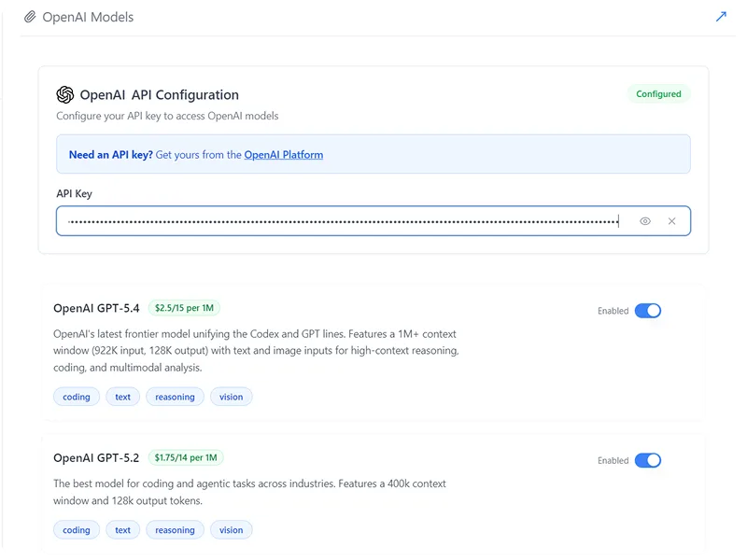Click the $2.5/15 per 1M price badge

click(x=184, y=308)
